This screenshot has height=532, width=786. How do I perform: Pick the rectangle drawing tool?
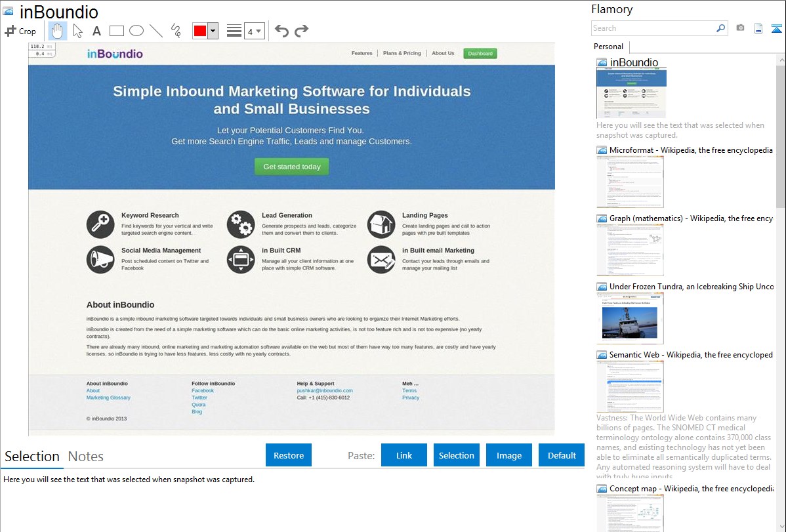point(116,31)
